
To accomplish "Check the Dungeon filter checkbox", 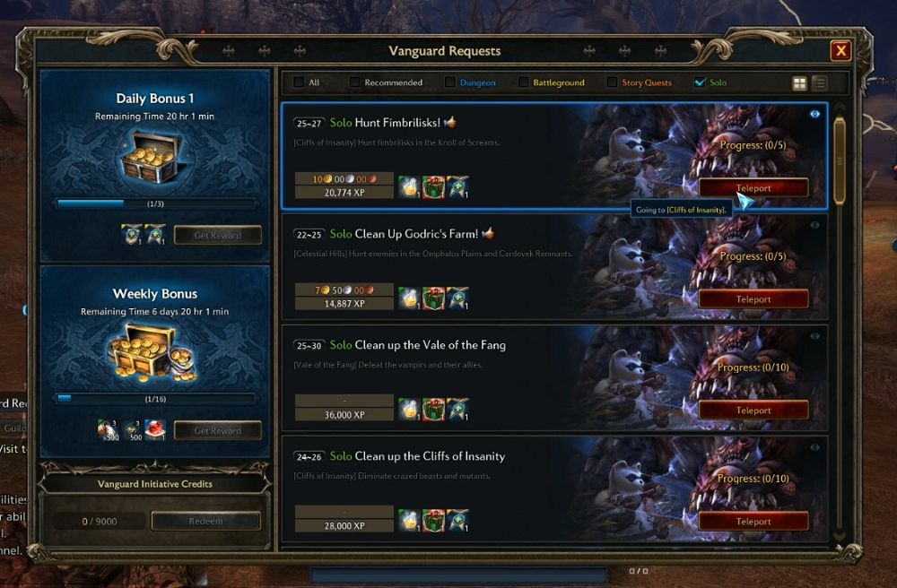I will pos(450,82).
